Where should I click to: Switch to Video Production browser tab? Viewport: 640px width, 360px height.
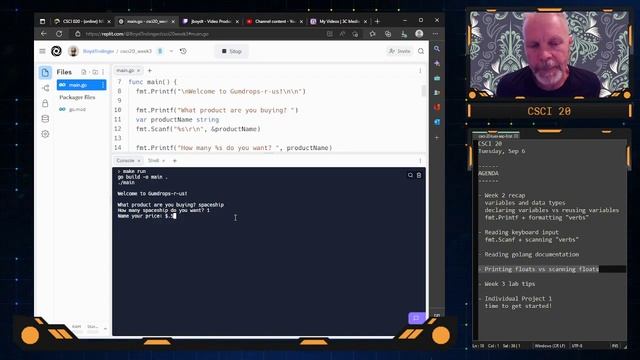coord(210,21)
